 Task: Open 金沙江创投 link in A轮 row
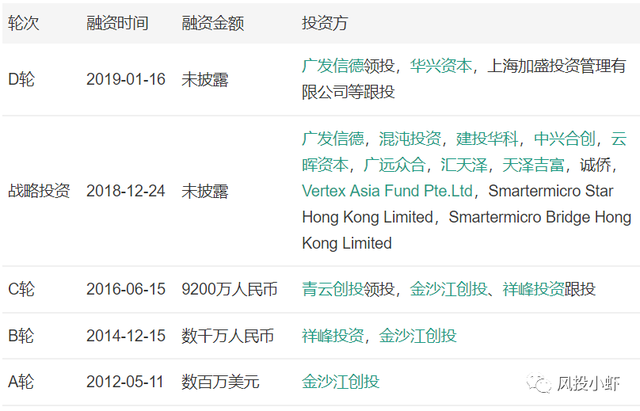pyautogui.click(x=341, y=382)
